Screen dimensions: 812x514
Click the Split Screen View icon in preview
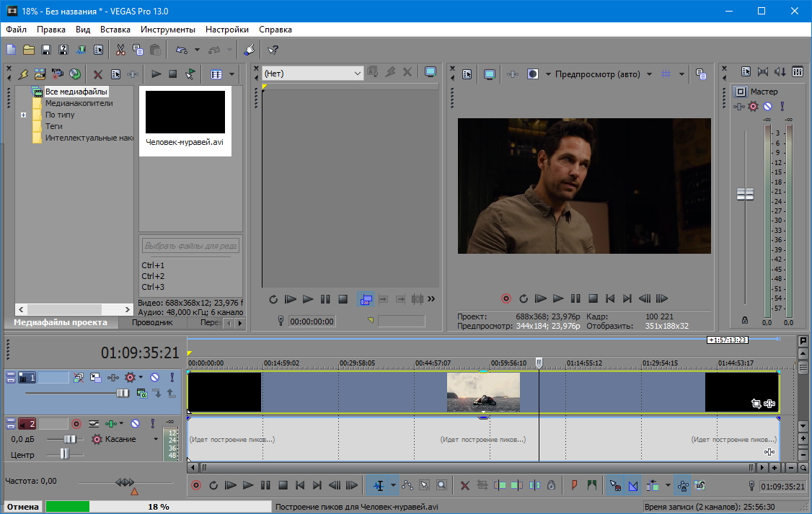pos(533,74)
